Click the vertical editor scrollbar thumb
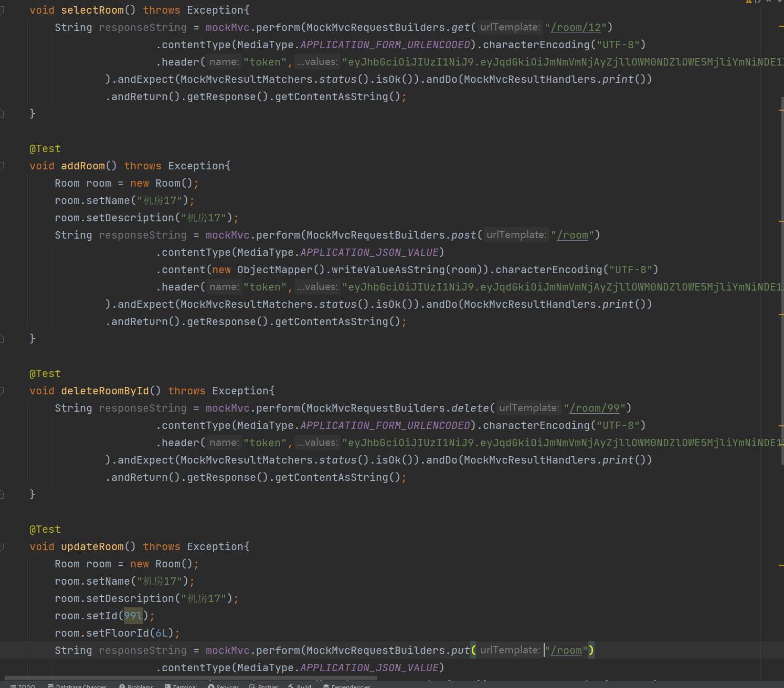The image size is (784, 688). click(x=782, y=281)
